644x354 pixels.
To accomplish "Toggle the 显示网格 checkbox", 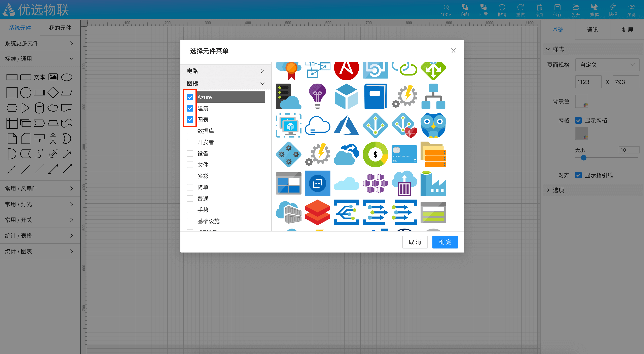I will (578, 120).
